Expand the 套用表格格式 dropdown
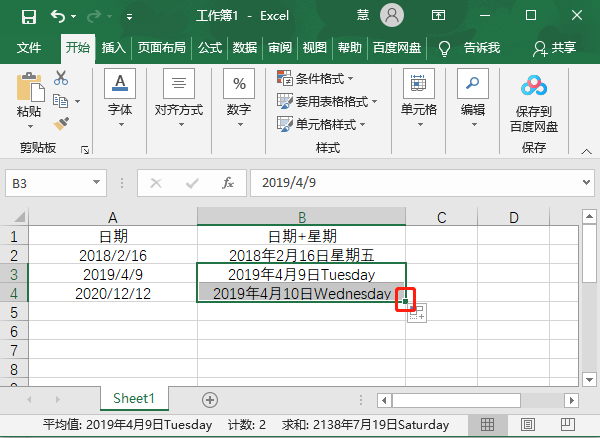The image size is (600, 438). tap(327, 101)
